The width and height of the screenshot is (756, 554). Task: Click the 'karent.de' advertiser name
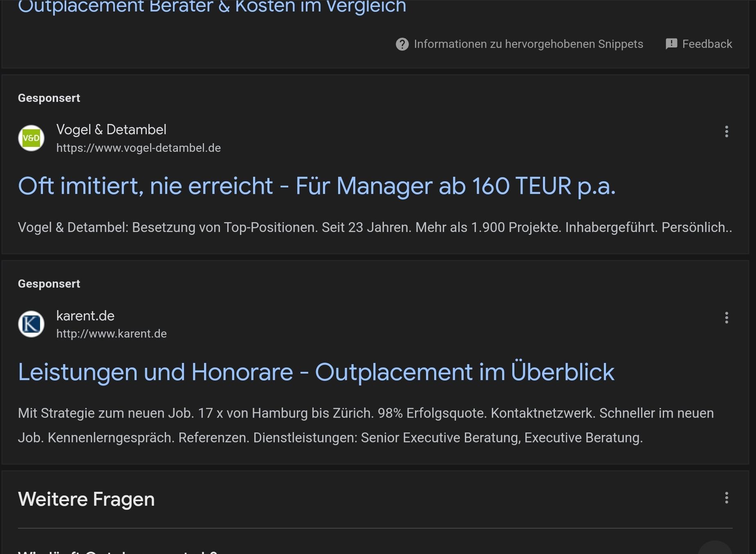(85, 316)
